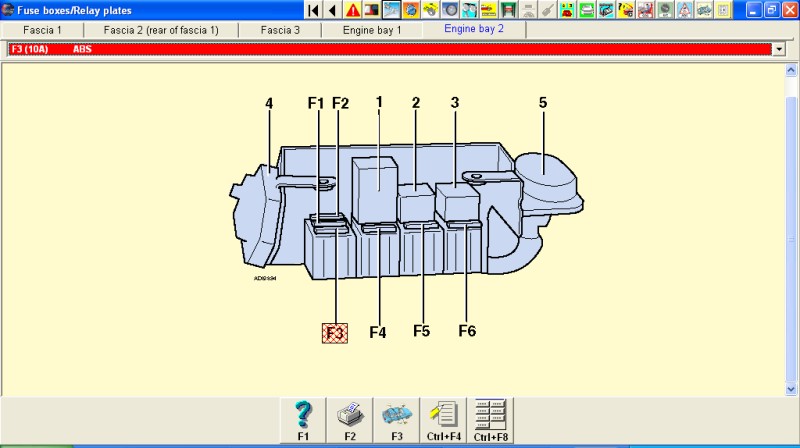Click the tyre wheel icon in toolbar
The image size is (800, 448).
click(x=450, y=10)
